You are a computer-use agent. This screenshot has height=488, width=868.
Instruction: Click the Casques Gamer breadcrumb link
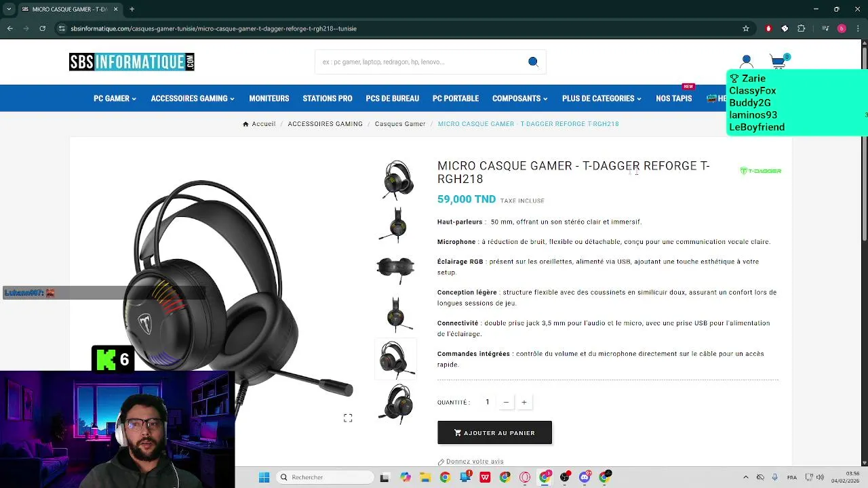[400, 124]
